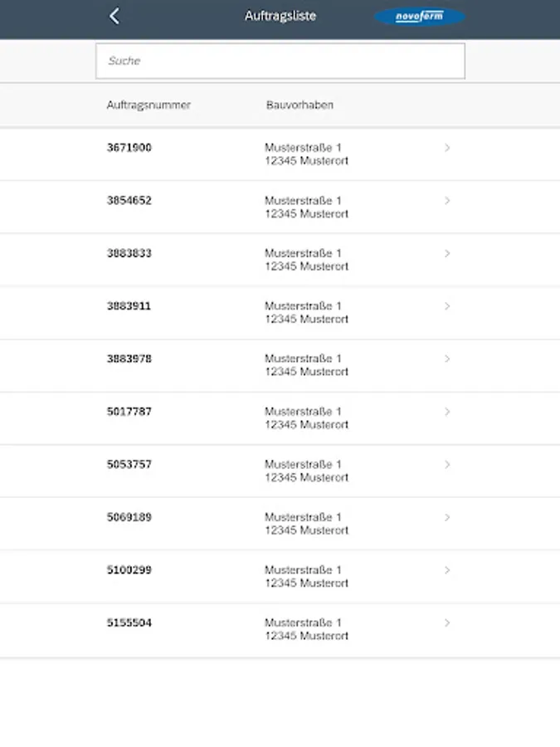This screenshot has width=560, height=747.
Task: Tap the Novoferm logo in header
Action: [419, 17]
